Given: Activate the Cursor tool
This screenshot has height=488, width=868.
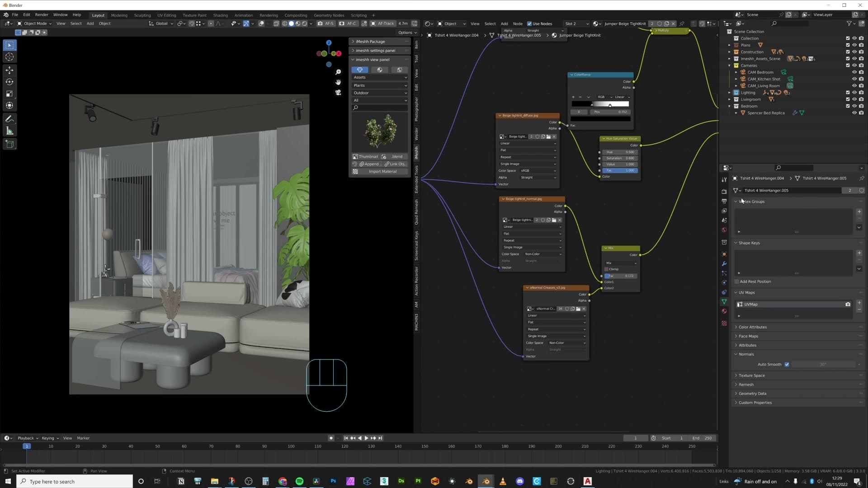Looking at the screenshot, I should [x=9, y=57].
